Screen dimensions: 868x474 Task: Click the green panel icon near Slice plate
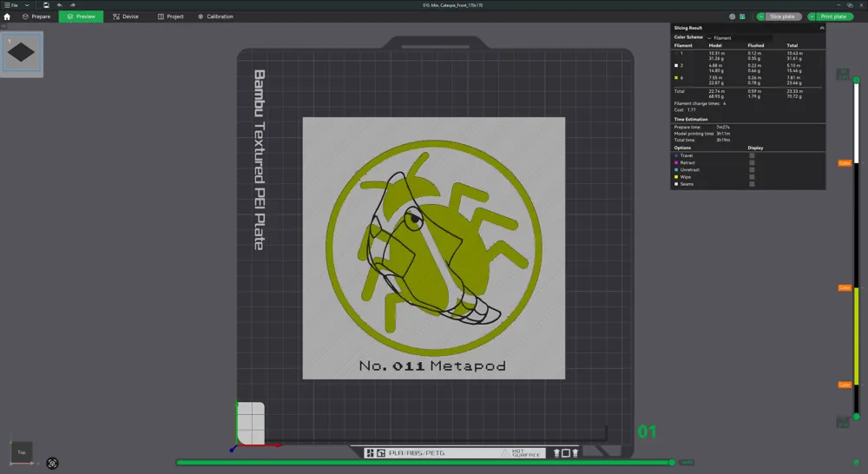742,16
